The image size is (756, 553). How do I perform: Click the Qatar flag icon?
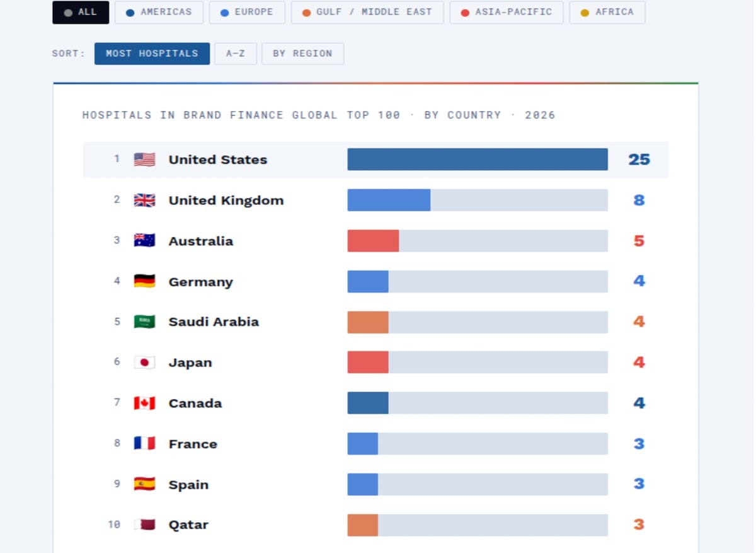(144, 524)
